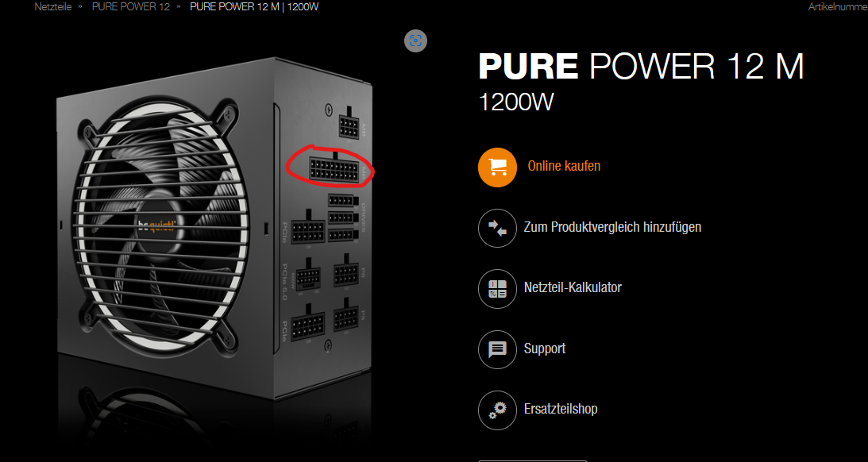Click the Ersatzteilshop gears icon
Screen dimensions: 868x462
[497, 410]
